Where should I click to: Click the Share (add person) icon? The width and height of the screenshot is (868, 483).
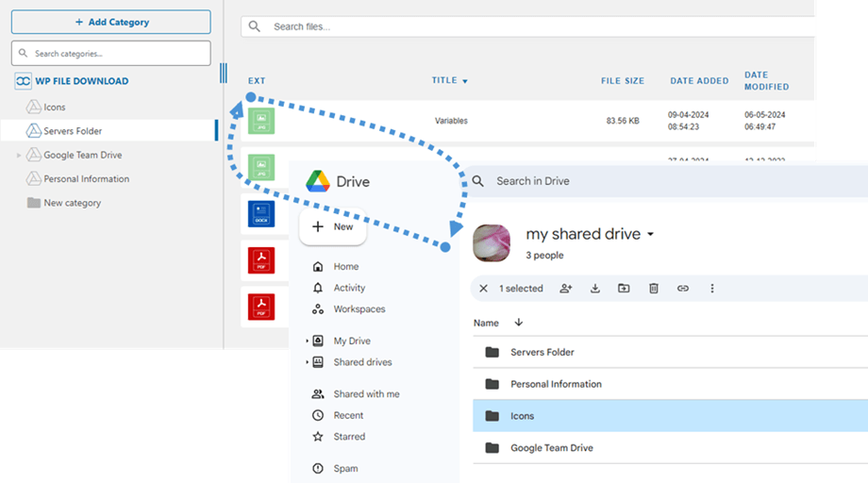[x=566, y=289]
